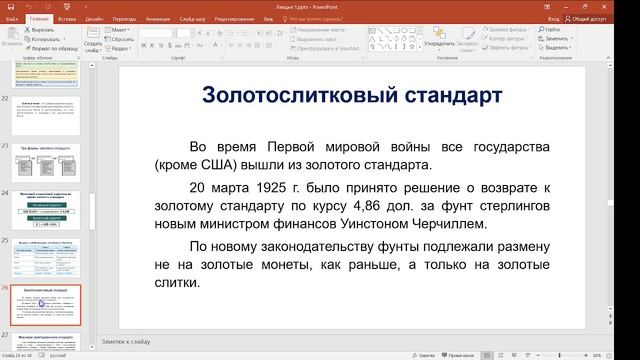Image resolution: width=640 pixels, height=360 pixels.
Task: Open Shape Outline (Контур фигуры) dropdown
Action: coord(504,38)
